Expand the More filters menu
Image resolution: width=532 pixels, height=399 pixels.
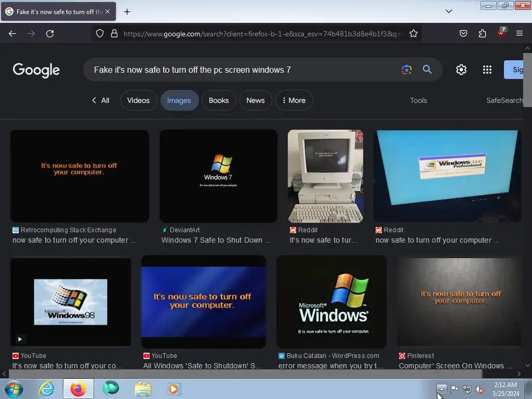(x=294, y=100)
